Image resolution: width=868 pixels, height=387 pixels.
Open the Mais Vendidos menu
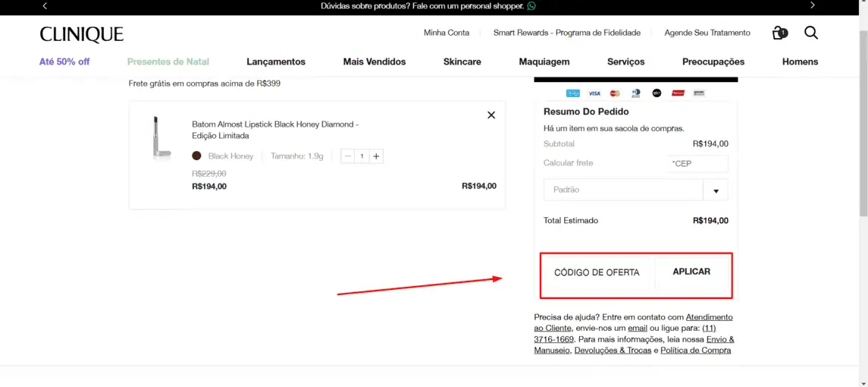[x=374, y=61]
